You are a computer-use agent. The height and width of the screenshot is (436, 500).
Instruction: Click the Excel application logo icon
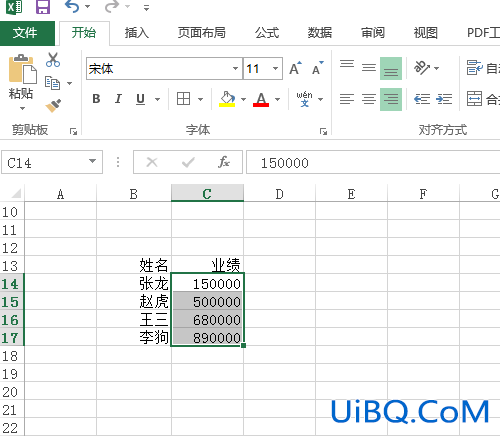pos(14,6)
